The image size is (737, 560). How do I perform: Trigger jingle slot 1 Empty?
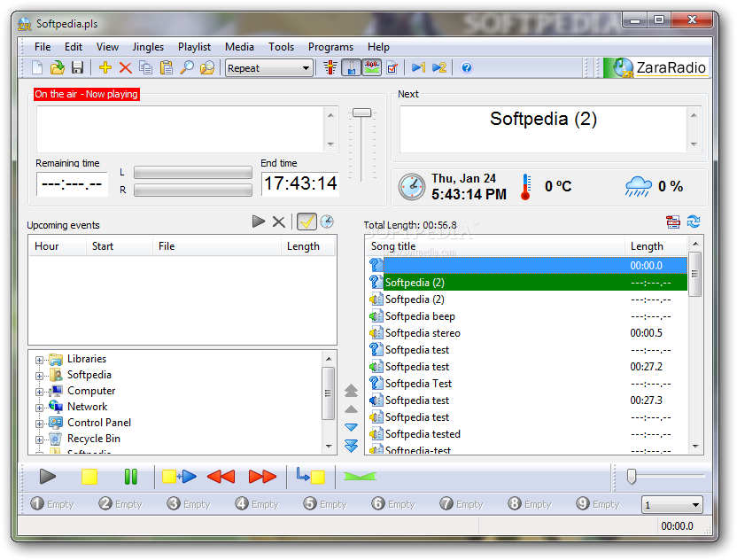(x=52, y=504)
